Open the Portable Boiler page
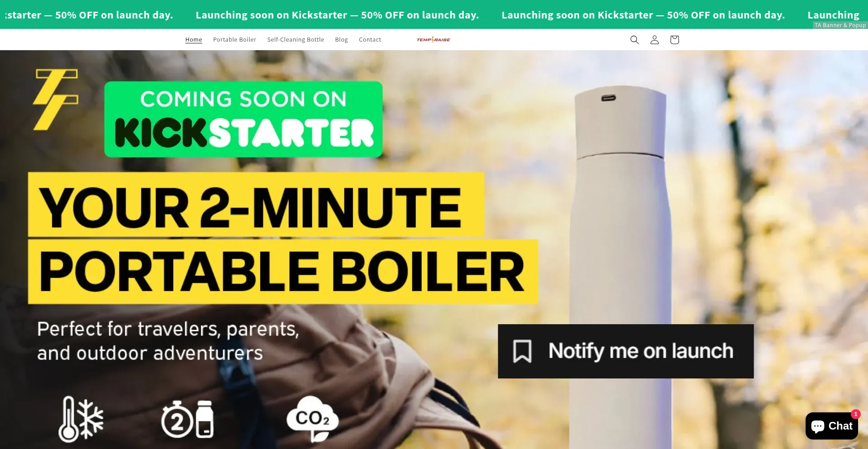This screenshot has width=868, height=449. pos(235,40)
